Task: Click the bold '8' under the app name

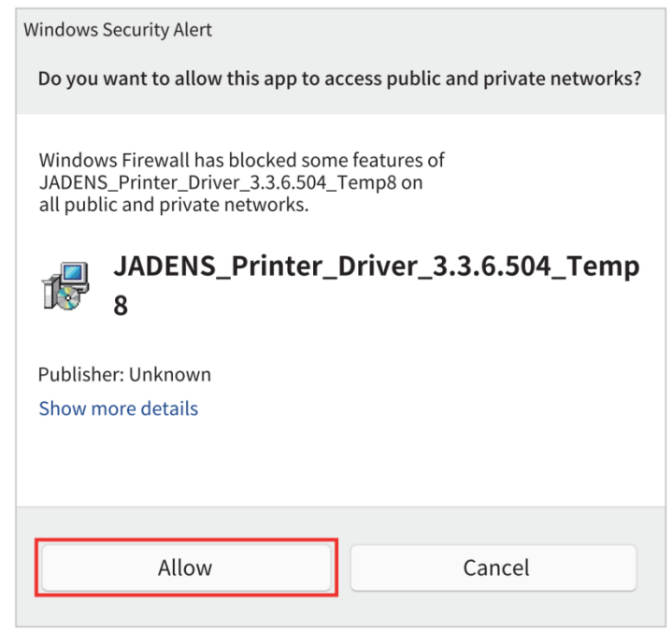Action: [x=121, y=306]
